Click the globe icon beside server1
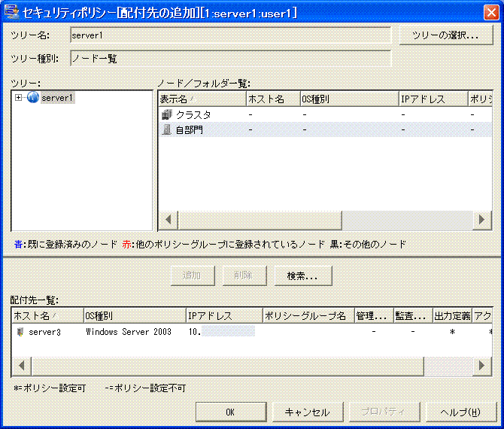The width and height of the screenshot is (504, 429). 33,97
